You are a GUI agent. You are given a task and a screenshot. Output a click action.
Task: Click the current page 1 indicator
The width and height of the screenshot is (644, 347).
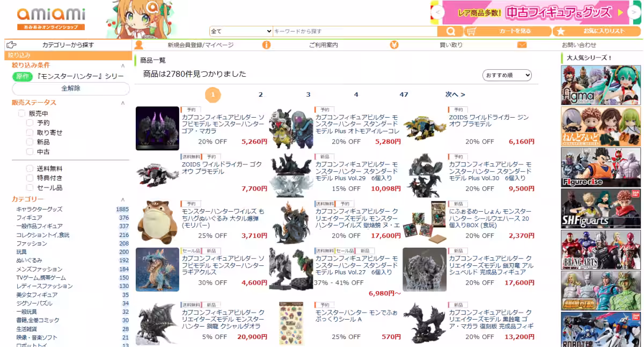pyautogui.click(x=213, y=95)
